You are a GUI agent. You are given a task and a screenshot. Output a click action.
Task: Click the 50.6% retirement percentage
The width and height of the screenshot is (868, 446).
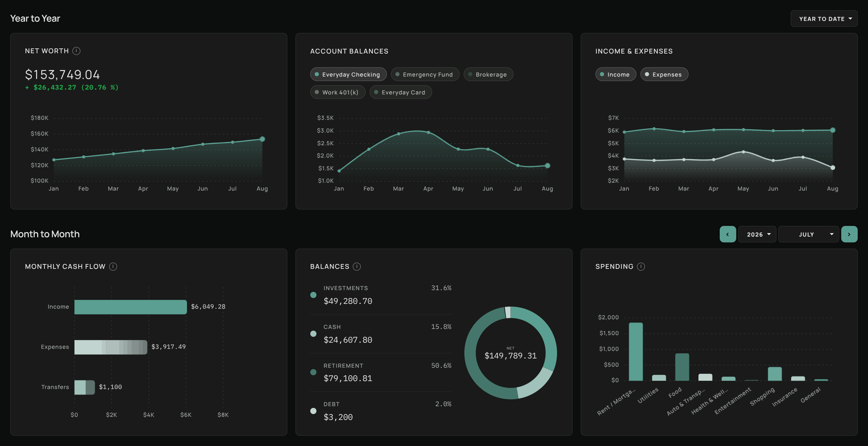tap(441, 365)
